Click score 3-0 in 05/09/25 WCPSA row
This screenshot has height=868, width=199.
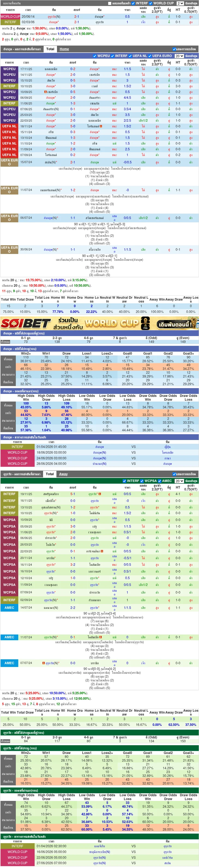click(x=73, y=526)
